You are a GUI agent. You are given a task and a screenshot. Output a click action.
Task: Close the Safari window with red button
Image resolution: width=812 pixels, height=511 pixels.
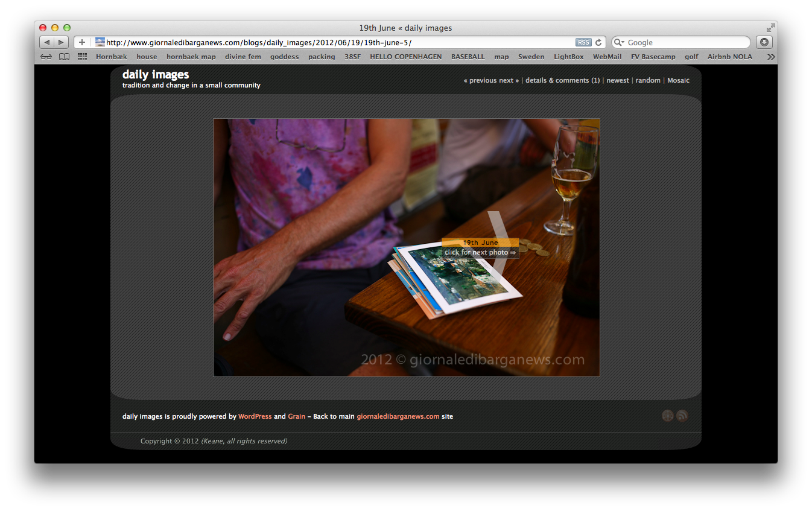(43, 28)
